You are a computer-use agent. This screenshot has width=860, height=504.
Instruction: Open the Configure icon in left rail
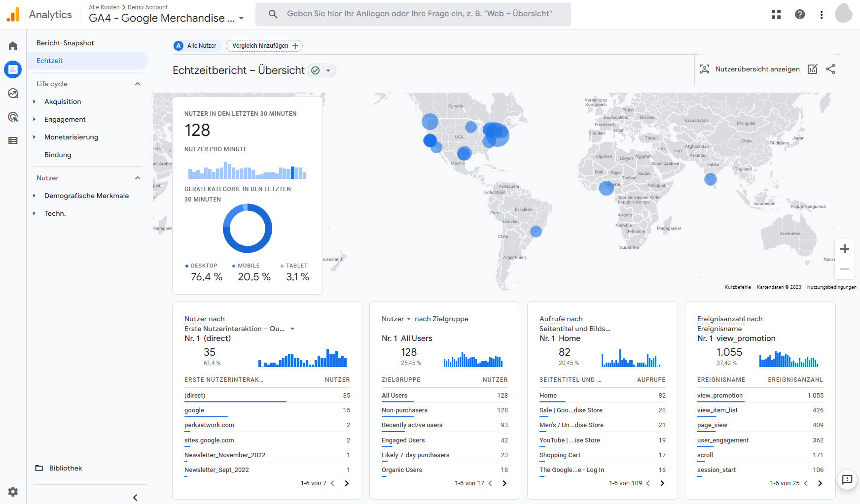pyautogui.click(x=13, y=140)
